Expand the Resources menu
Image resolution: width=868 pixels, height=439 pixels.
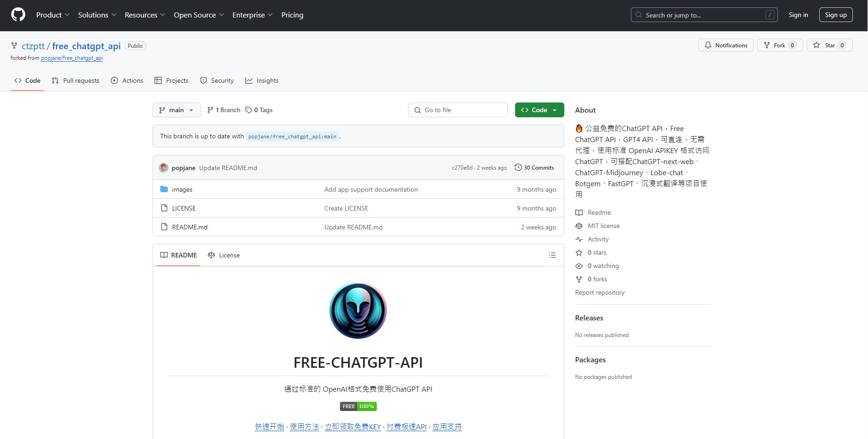coord(145,15)
